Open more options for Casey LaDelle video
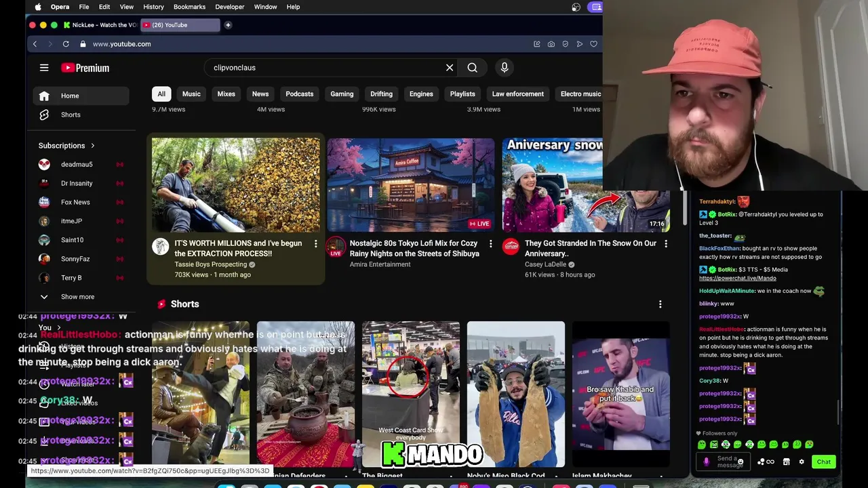 pyautogui.click(x=665, y=243)
